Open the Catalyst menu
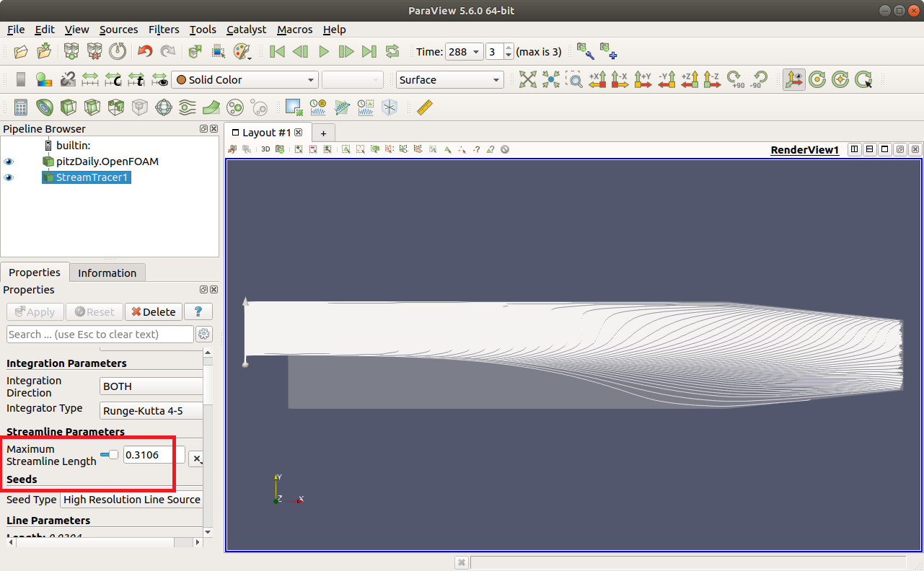 [x=246, y=30]
